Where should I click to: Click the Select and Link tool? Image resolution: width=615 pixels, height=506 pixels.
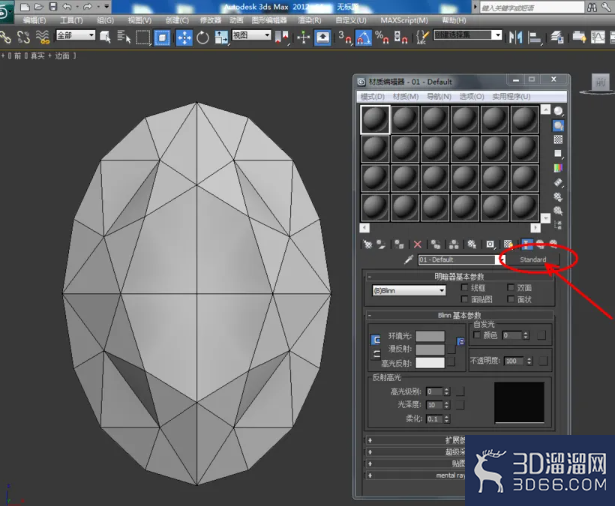click(x=5, y=38)
